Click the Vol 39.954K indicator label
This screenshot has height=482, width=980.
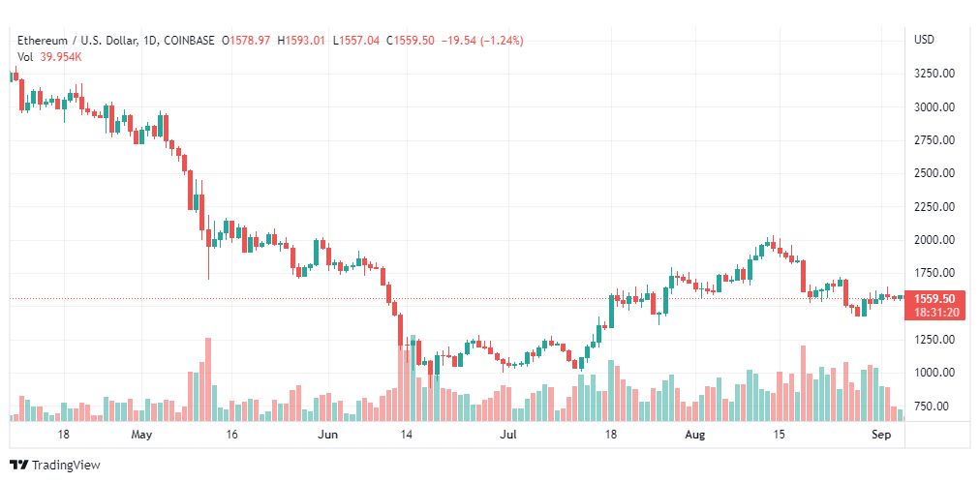[49, 57]
